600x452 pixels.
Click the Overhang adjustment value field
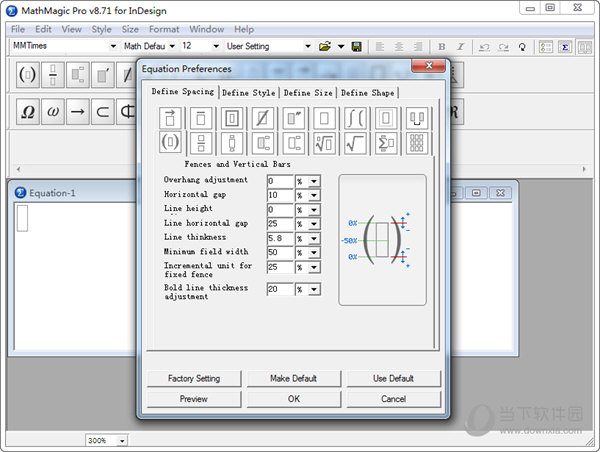pyautogui.click(x=280, y=181)
